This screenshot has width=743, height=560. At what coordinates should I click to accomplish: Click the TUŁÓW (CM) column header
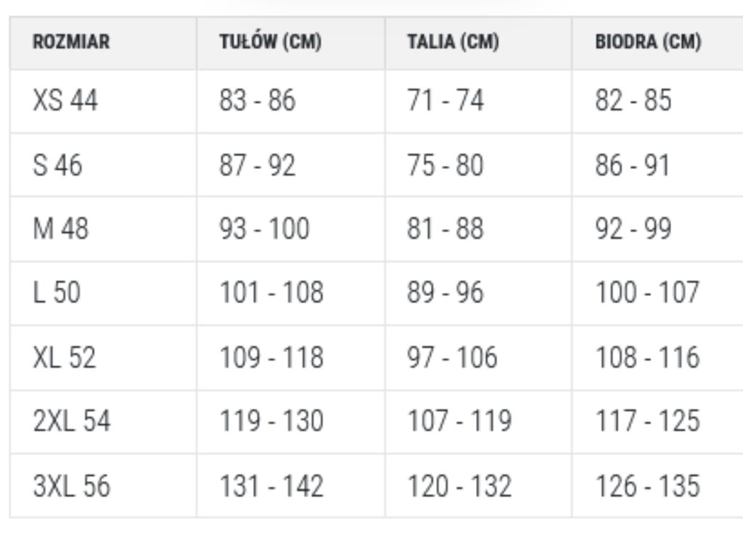coord(270,41)
